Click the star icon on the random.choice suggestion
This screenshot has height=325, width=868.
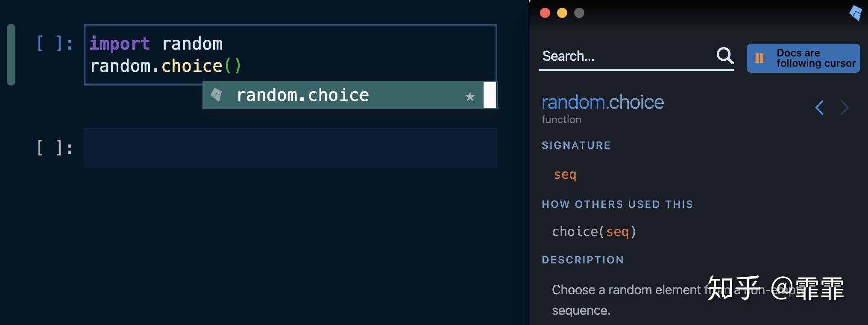pos(470,96)
